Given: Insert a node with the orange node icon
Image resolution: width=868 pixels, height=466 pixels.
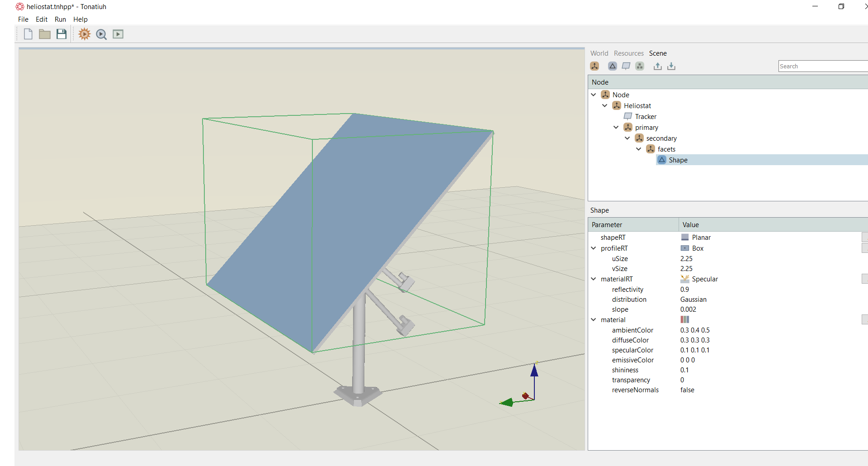Looking at the screenshot, I should 594,66.
